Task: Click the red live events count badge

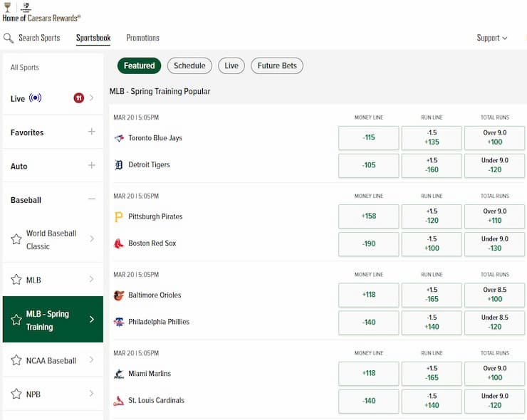Action: (78, 98)
